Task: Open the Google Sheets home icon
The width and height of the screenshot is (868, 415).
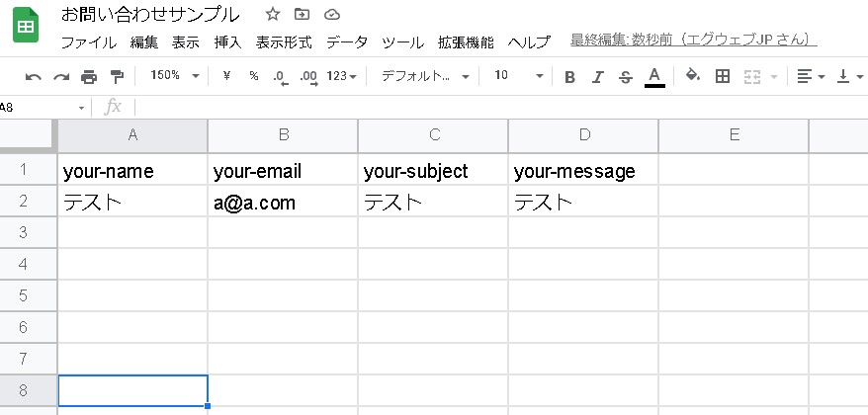Action: coord(27,26)
